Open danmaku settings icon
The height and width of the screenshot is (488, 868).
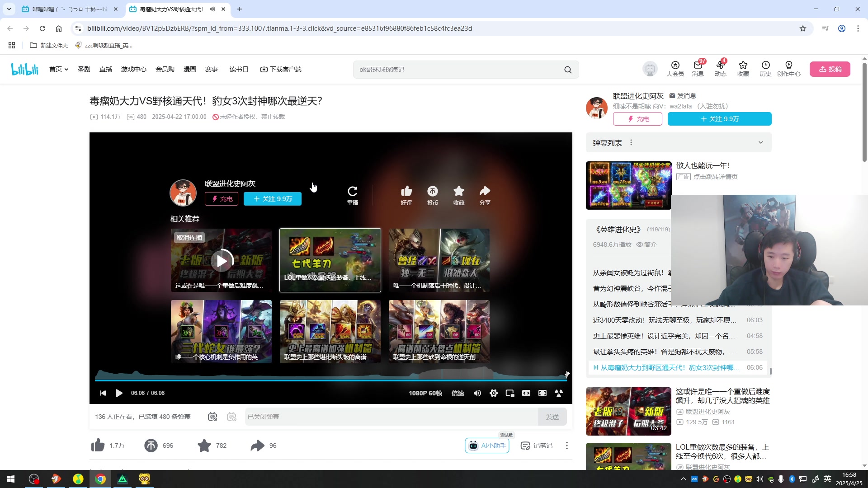(x=231, y=417)
